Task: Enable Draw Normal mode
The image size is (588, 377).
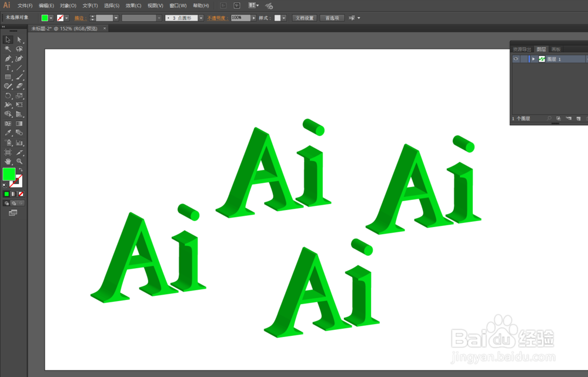Action: point(6,203)
